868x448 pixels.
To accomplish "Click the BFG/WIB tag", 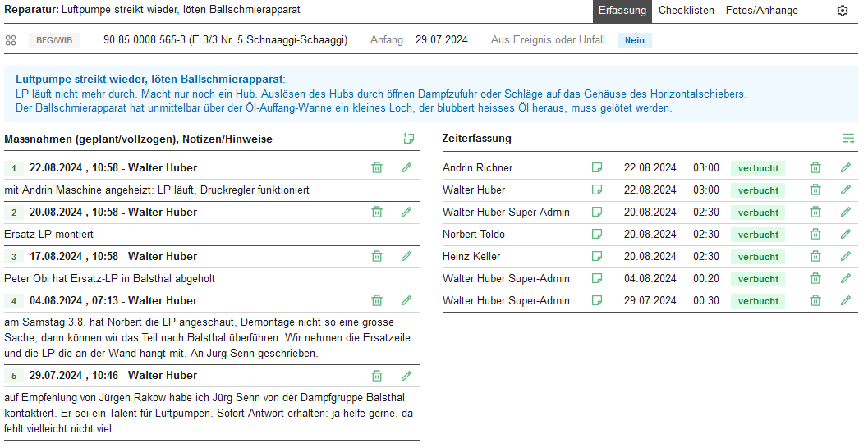I will [x=54, y=40].
